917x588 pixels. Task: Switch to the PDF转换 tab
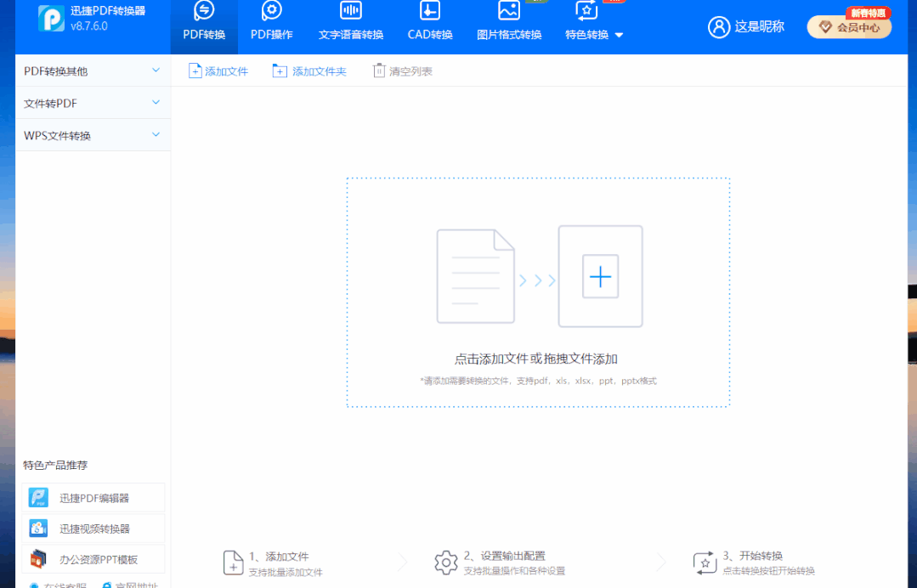[x=203, y=21]
